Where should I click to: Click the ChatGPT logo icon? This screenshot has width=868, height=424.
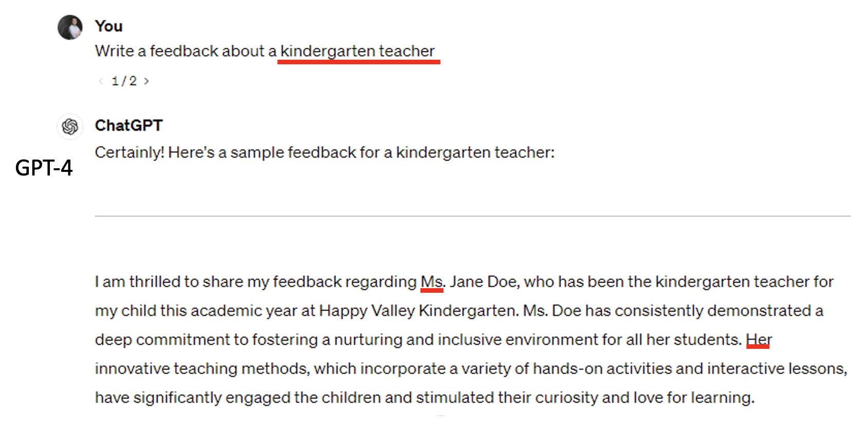coord(70,126)
